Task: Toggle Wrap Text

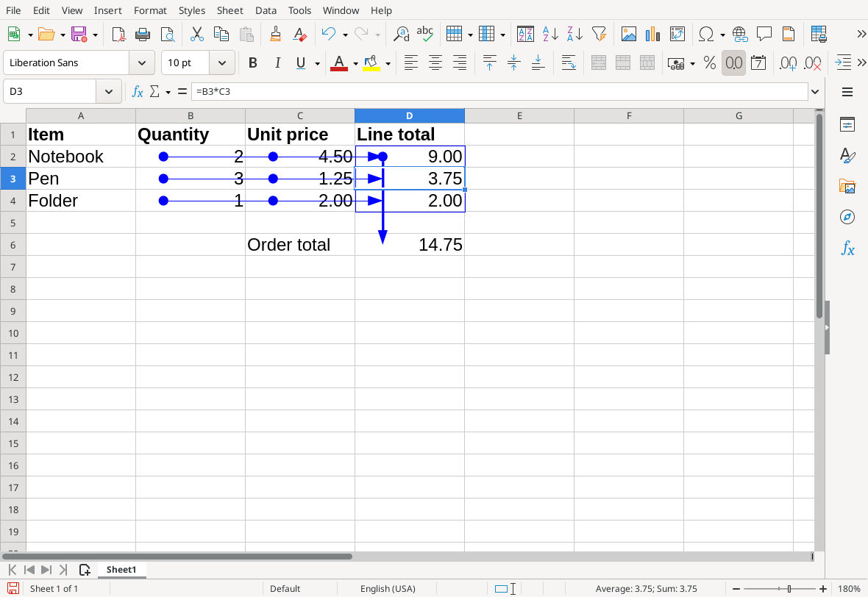Action: click(569, 63)
